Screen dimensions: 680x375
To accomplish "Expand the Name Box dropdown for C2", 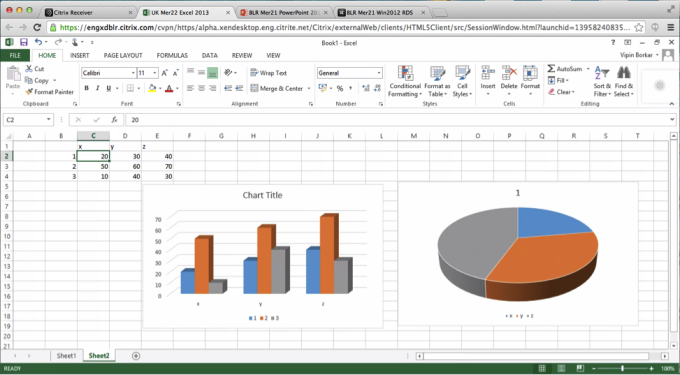I will click(x=49, y=120).
